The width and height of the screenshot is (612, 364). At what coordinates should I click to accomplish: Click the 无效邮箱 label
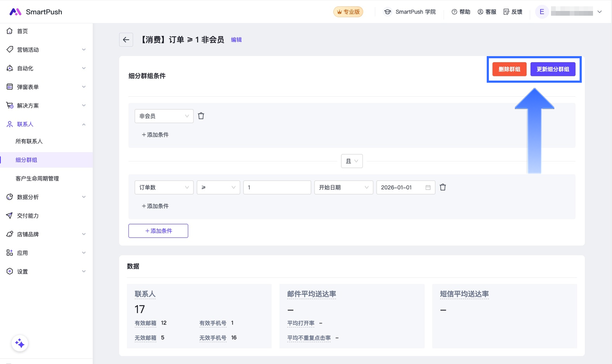click(145, 338)
